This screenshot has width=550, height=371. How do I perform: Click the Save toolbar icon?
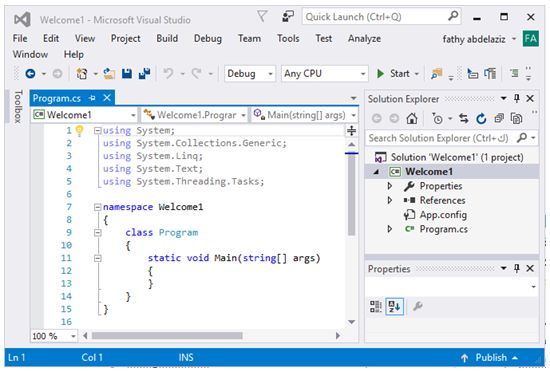(127, 74)
